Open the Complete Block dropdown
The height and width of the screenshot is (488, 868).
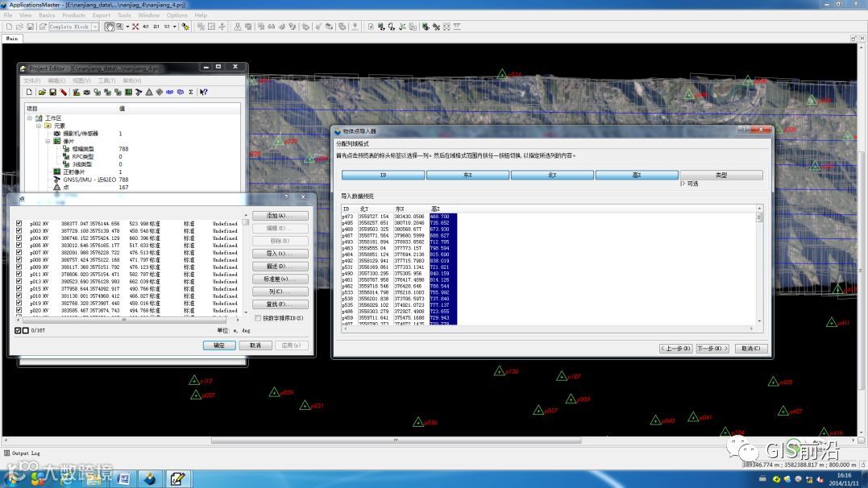coord(95,27)
